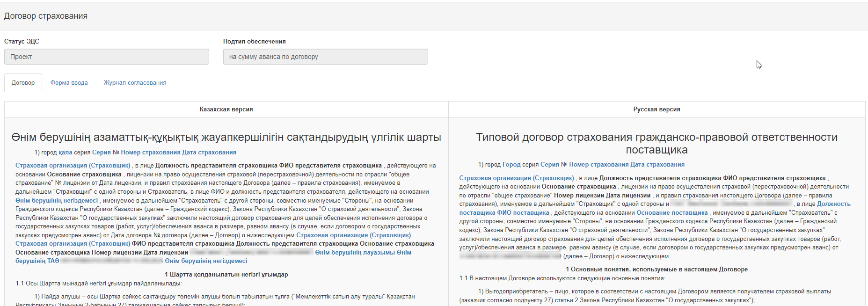Viewport: 868px width, 306px height.
Task: Open the Форма ввода tab
Action: click(69, 83)
